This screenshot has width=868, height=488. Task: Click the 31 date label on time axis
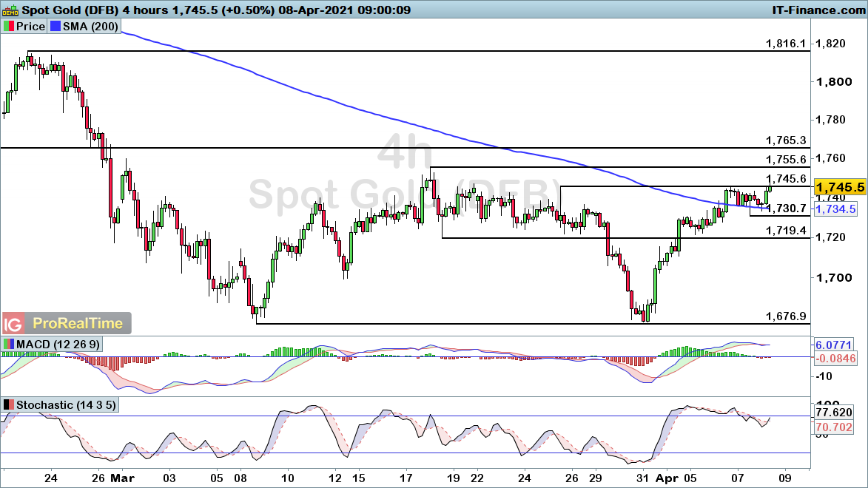click(x=642, y=478)
